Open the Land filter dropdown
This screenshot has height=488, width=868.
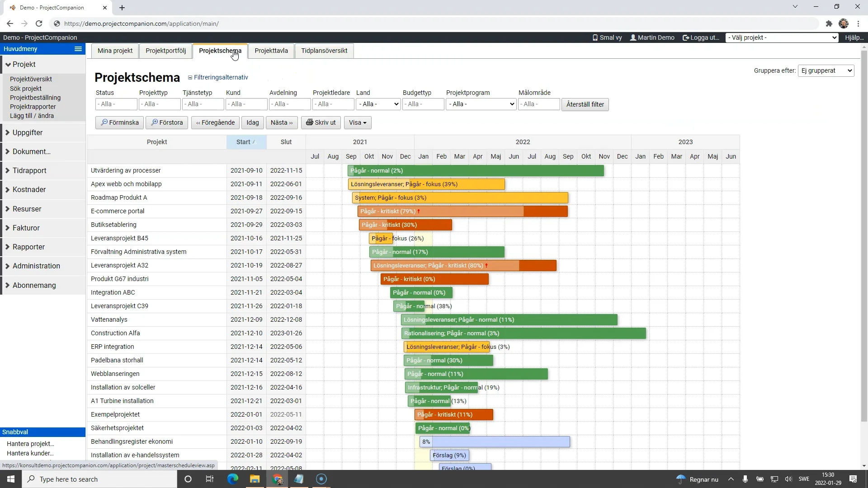[378, 104]
